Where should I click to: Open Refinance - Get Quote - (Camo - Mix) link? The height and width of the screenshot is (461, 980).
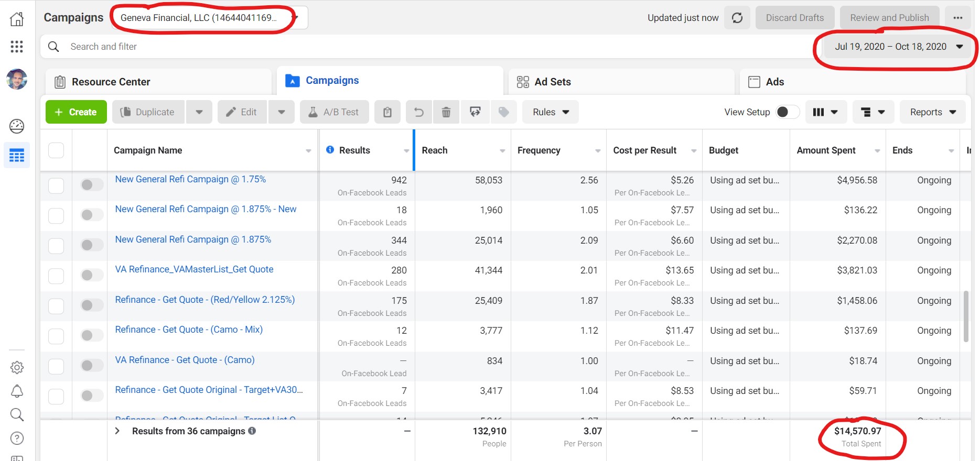189,330
